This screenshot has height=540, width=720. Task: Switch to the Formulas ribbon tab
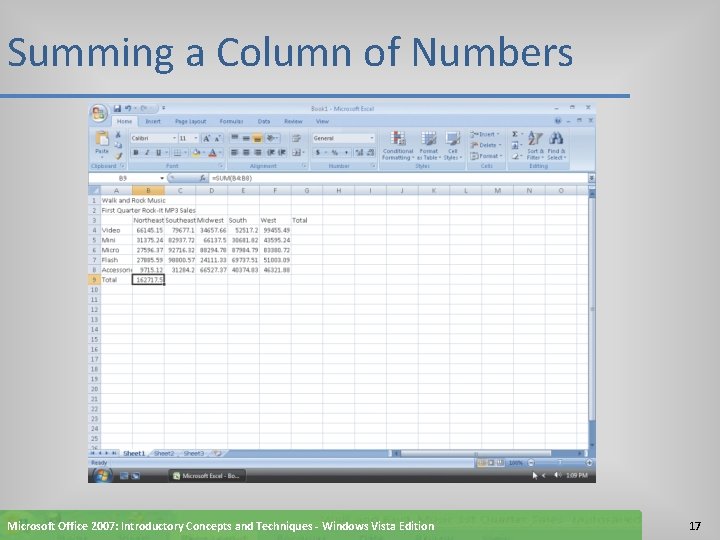click(231, 121)
